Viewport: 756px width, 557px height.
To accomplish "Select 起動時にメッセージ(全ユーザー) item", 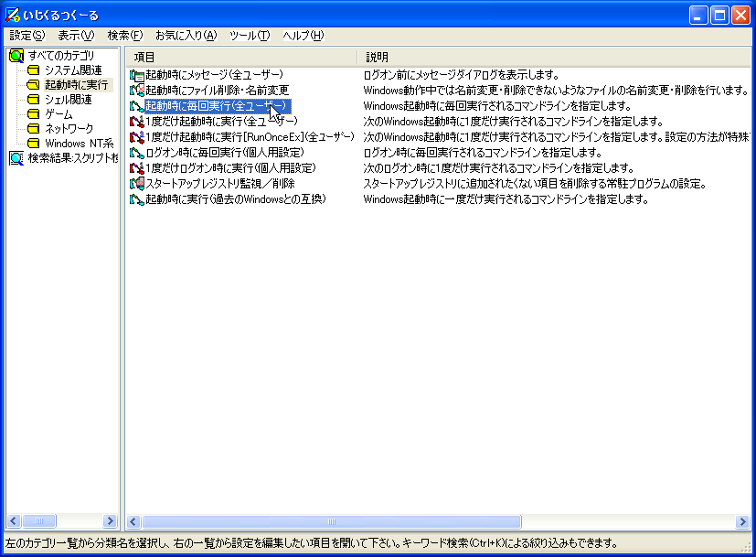I will 215,75.
